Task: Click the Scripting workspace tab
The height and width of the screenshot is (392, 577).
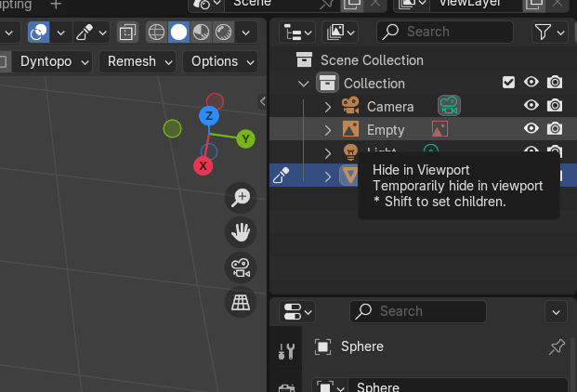Action: coord(17,5)
